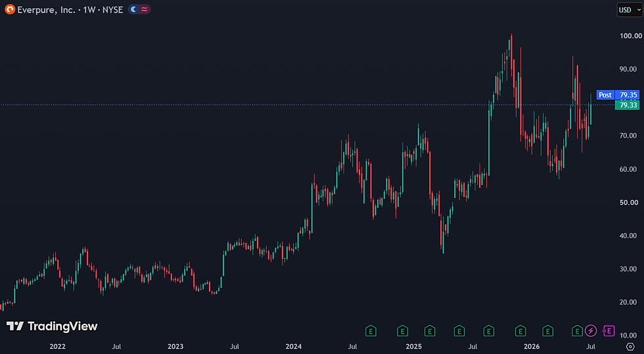Viewport: 644px width, 354px height.
Task: Click the 2024 label on time axis
Action: [294, 347]
